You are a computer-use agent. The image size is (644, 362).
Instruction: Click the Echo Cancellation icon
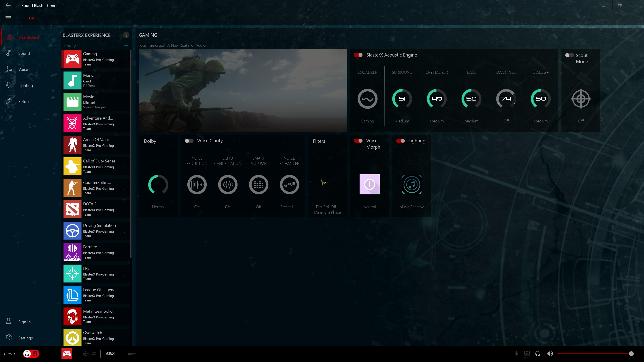coord(227,185)
